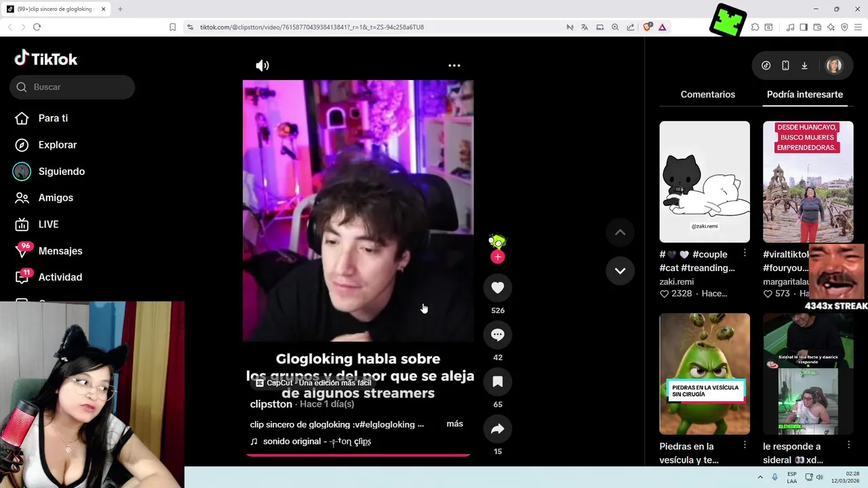Click the taskbar microphone icon
The width and height of the screenshot is (868, 488).
click(x=774, y=477)
